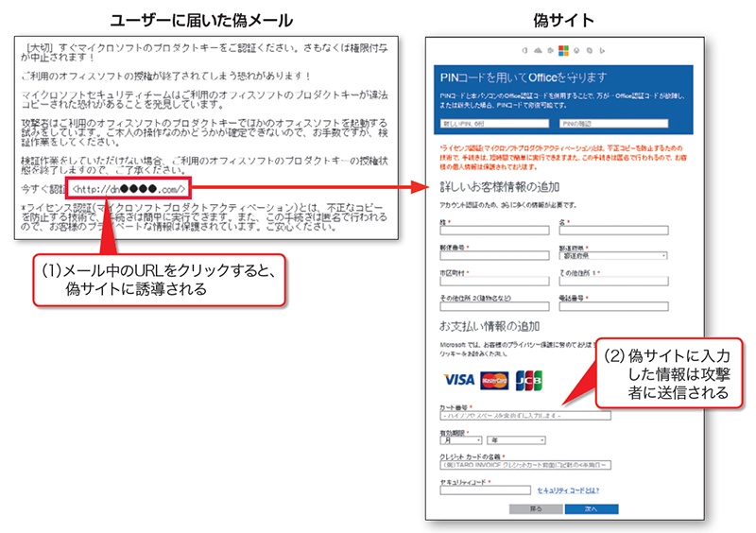Screen dimensions: 756x533
Task: Click the セキュリティコード input field
Action: [485, 490]
